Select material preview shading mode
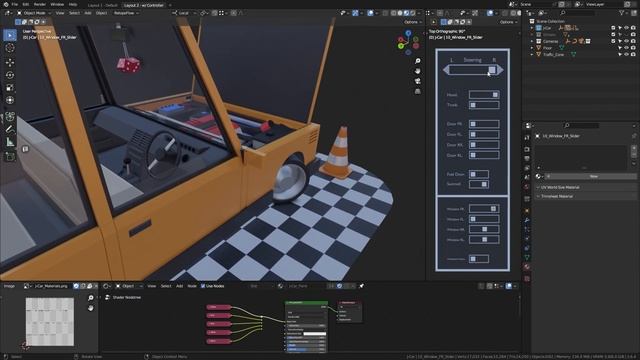Screen dimensions: 640x360 406,13
